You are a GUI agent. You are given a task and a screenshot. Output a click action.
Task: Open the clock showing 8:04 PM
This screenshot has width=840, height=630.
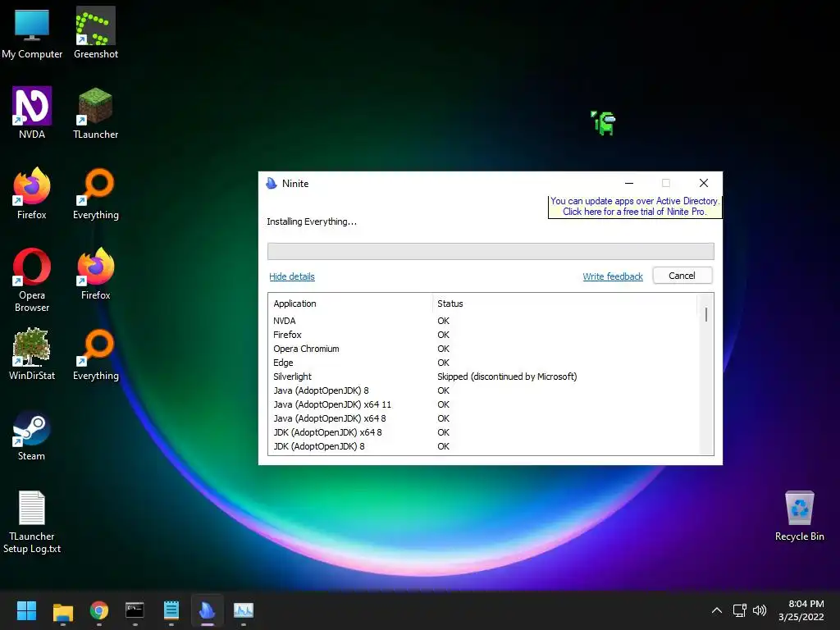(801, 610)
